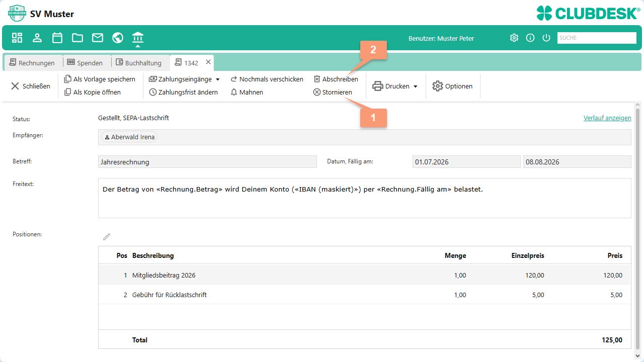The width and height of the screenshot is (644, 362).
Task: Click Abschreiben button
Action: pyautogui.click(x=336, y=79)
